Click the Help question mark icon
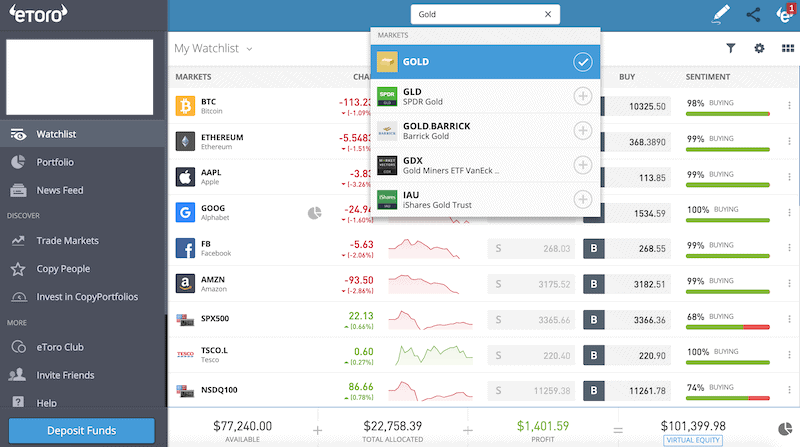 (x=18, y=402)
